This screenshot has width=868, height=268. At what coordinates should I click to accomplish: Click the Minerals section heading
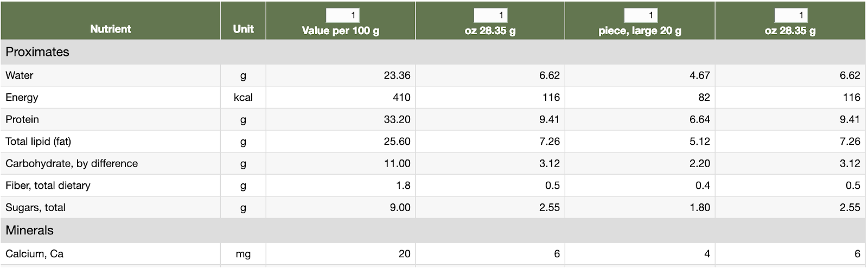[x=30, y=231]
